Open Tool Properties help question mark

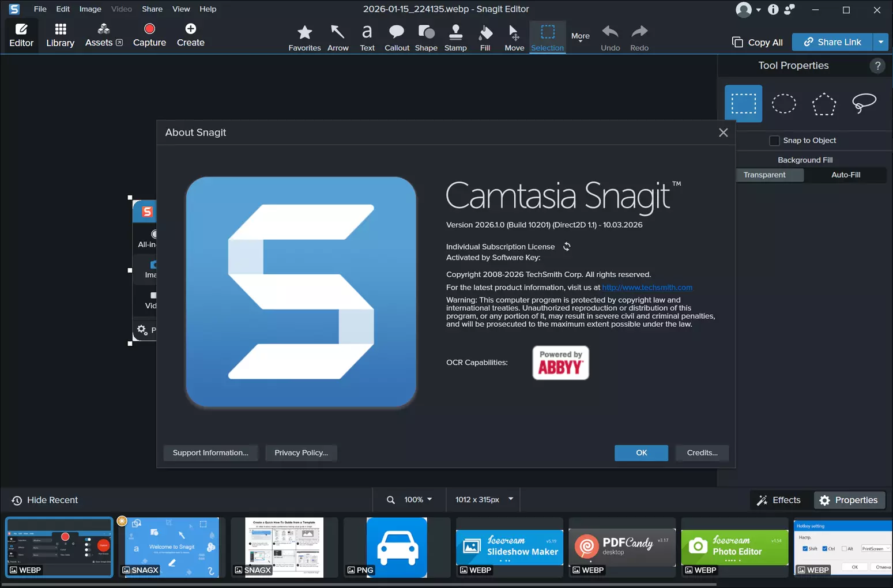pos(877,66)
